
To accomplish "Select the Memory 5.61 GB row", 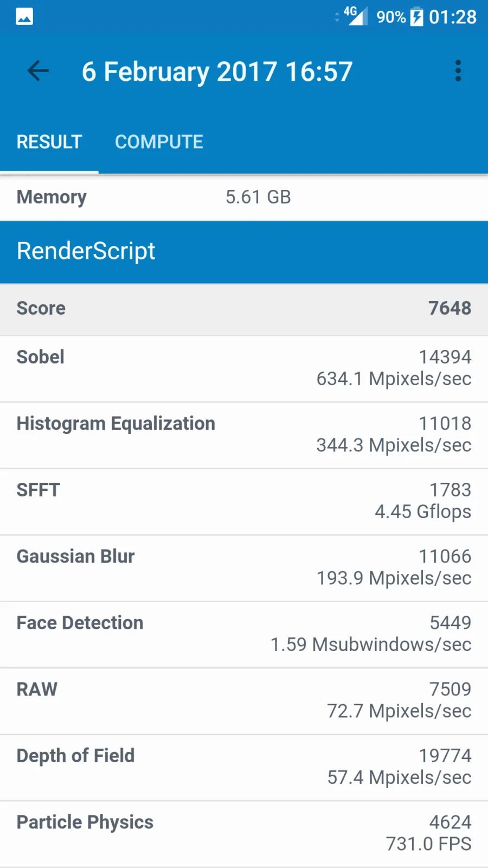I will point(244,197).
